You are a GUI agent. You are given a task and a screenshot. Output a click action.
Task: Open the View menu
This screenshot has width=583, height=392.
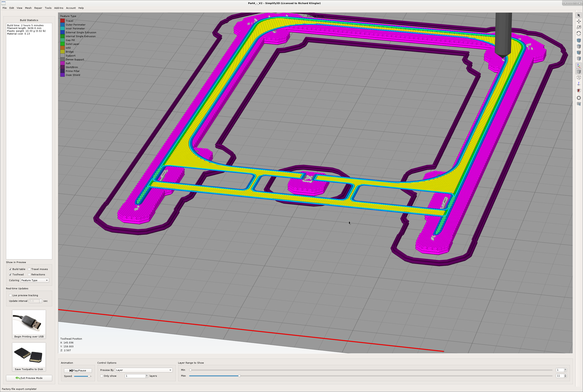(20, 8)
